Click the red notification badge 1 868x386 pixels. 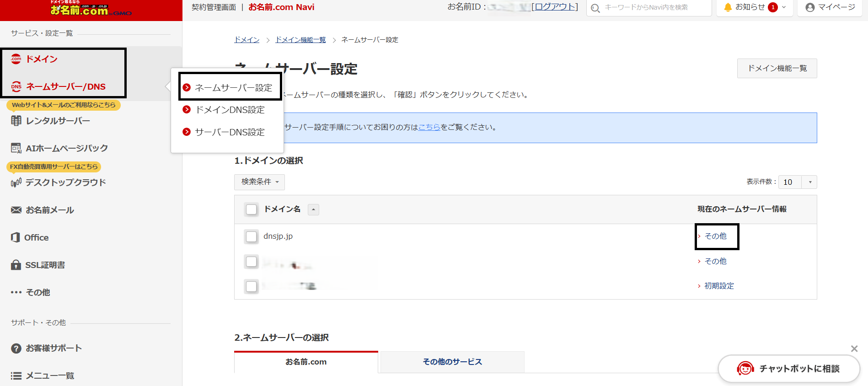(773, 7)
